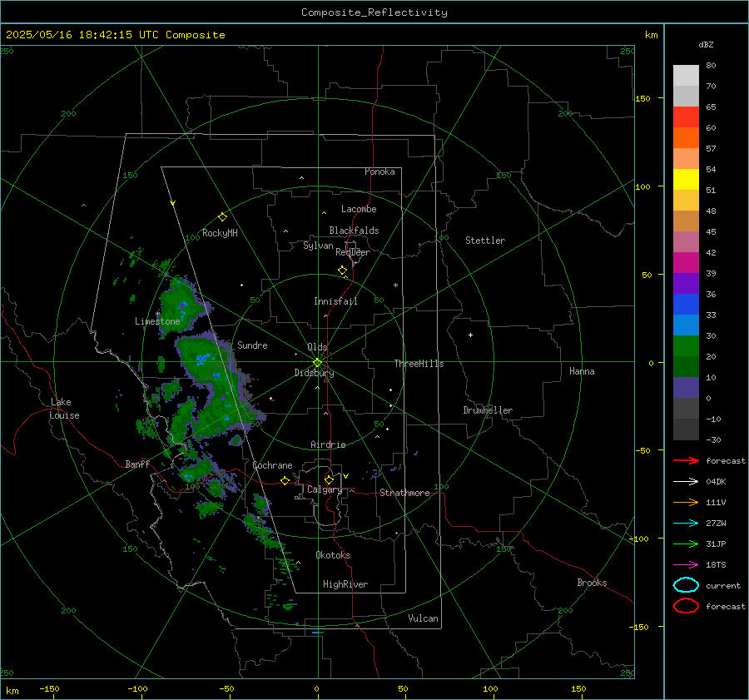Click the Strathmore label

pyautogui.click(x=404, y=493)
